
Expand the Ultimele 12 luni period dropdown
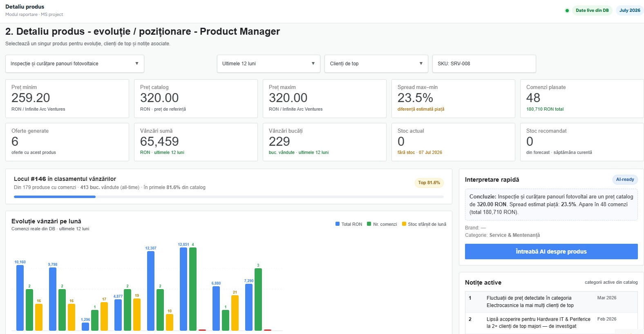(x=268, y=64)
